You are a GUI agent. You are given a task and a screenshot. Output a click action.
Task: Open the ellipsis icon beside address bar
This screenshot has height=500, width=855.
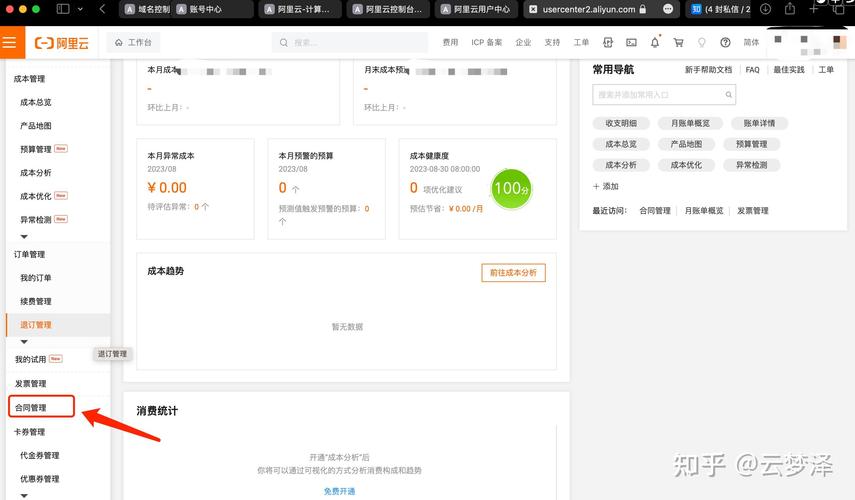(x=668, y=9)
